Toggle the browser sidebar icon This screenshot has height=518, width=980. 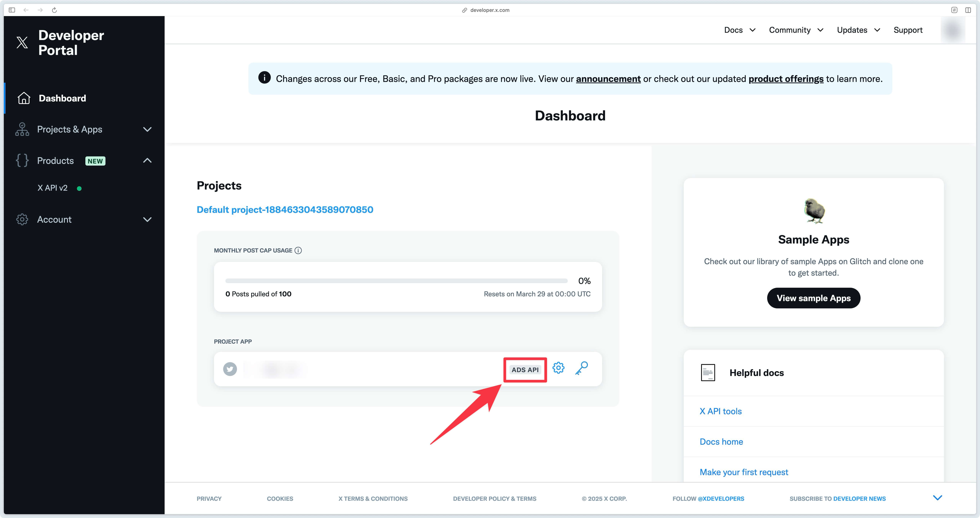(x=12, y=10)
